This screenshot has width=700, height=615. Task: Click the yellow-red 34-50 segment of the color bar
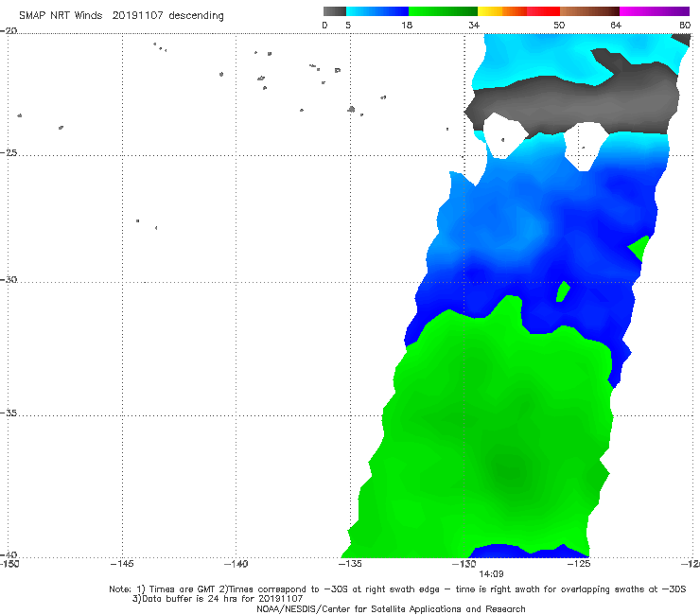point(518,11)
